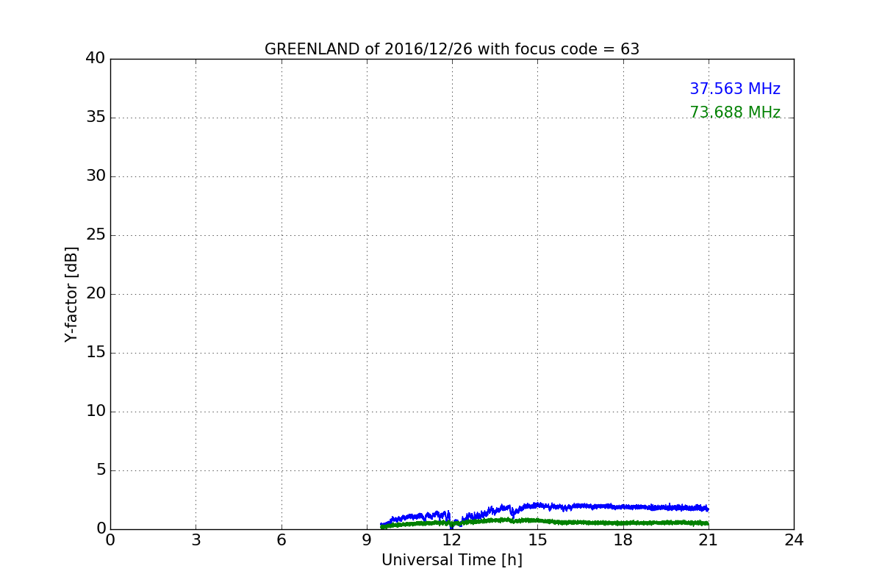This screenshot has height=588, width=882.
Task: Click the x-axis tick label 21
Action: pos(709,540)
